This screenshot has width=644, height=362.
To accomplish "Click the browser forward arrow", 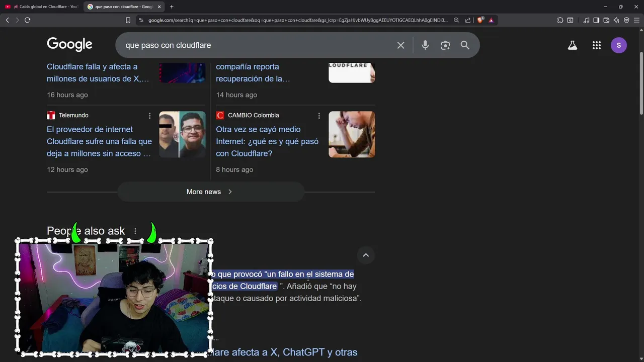I will pos(17,20).
